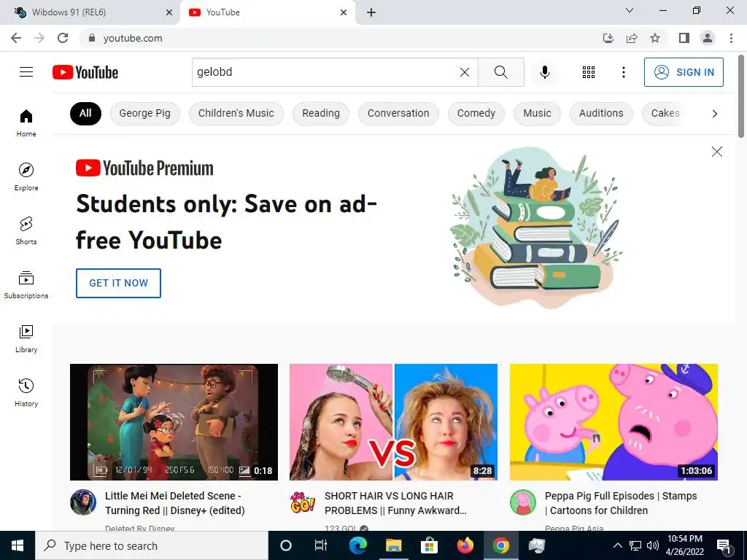747x560 pixels.
Task: Open the 123 GO! channel avatar
Action: click(x=303, y=502)
